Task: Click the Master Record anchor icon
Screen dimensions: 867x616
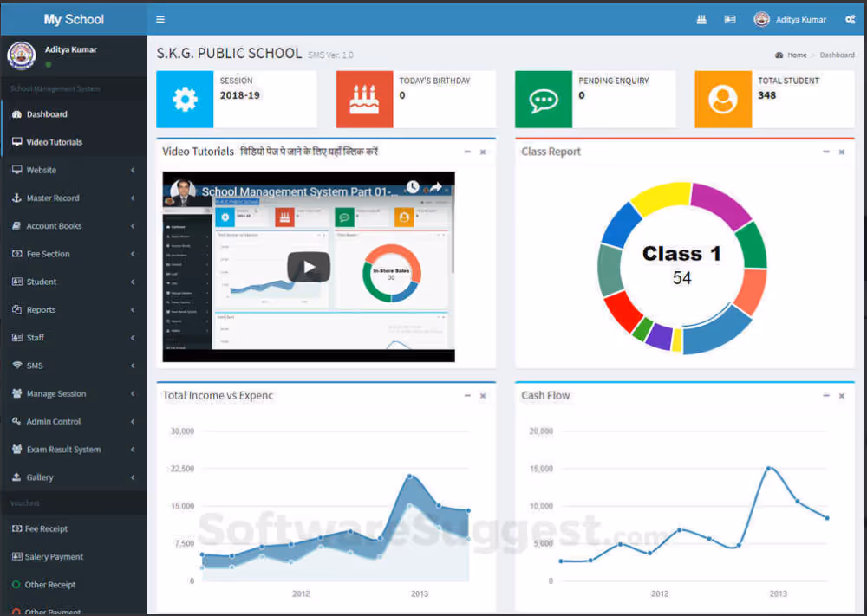Action: click(x=16, y=198)
